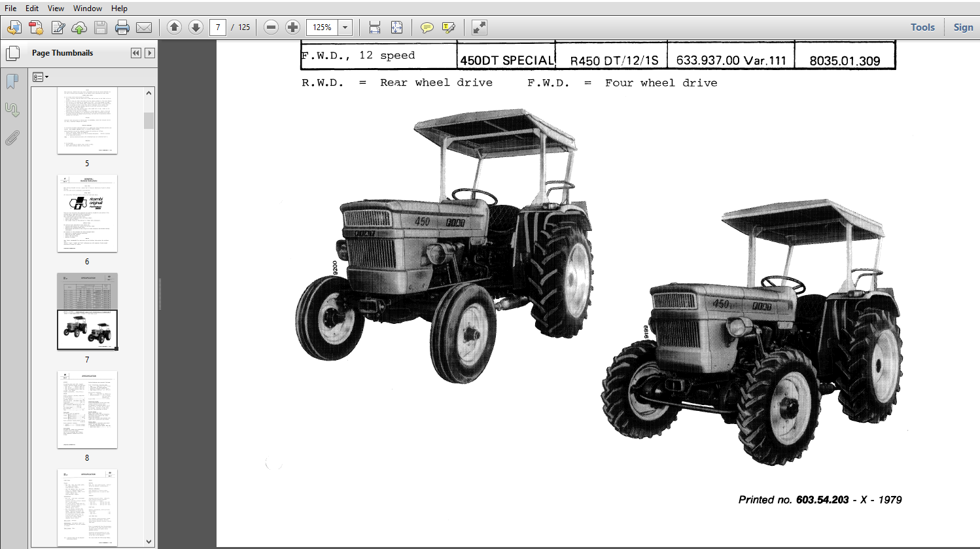Click the Sign/edit document icon

click(58, 27)
